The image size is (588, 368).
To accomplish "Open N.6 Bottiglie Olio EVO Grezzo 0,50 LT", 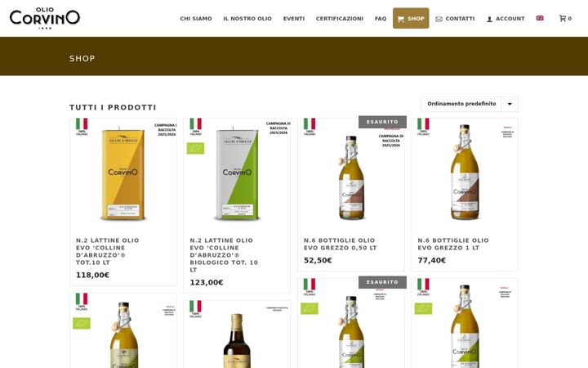I will coord(340,244).
